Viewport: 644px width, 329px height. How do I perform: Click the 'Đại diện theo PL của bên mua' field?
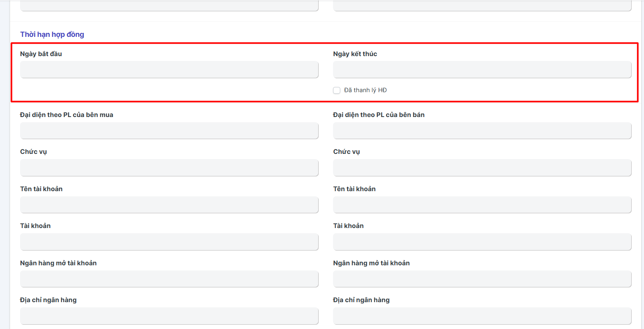pyautogui.click(x=169, y=131)
